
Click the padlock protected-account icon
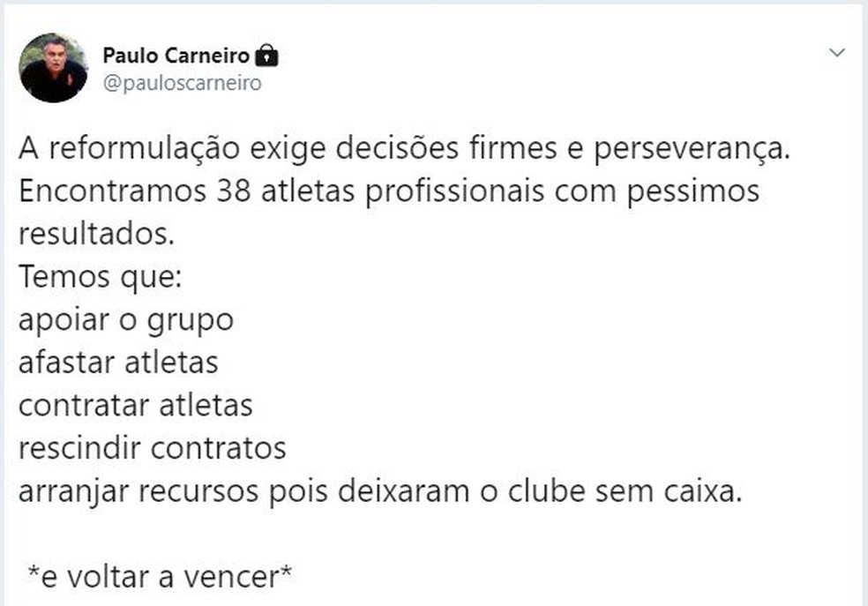click(266, 56)
